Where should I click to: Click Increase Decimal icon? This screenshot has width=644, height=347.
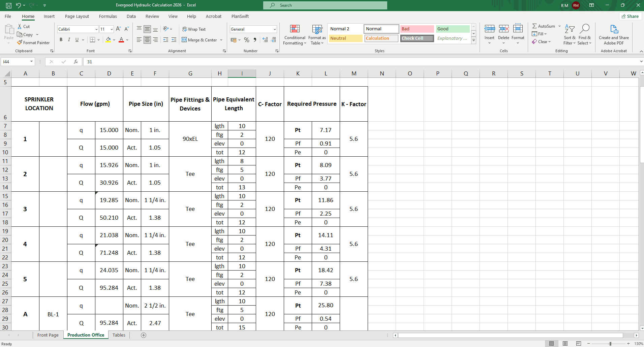click(265, 40)
